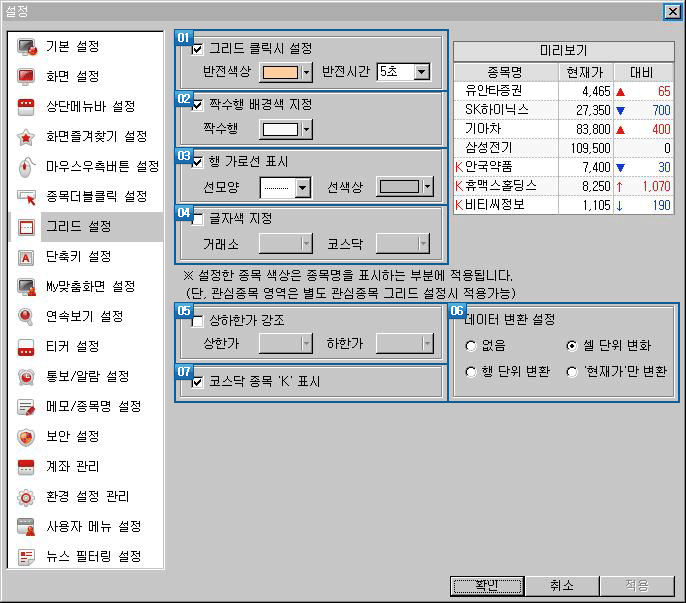Select 행 단위 변환 radio option
The width and height of the screenshot is (686, 603).
pyautogui.click(x=471, y=372)
